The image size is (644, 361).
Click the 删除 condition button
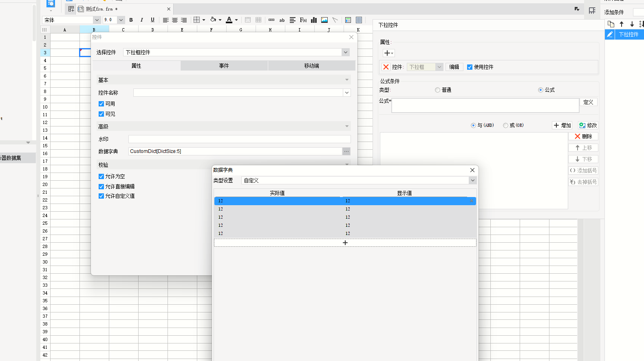[583, 136]
